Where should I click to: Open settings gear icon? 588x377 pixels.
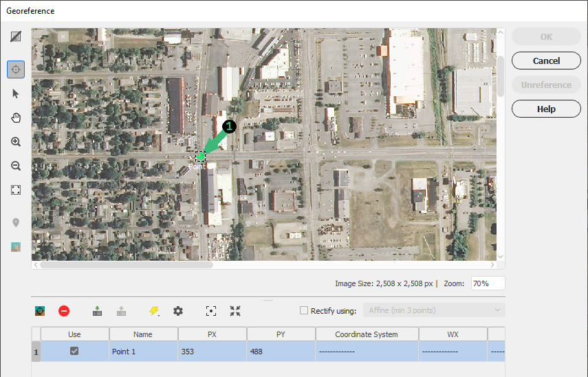pyautogui.click(x=178, y=311)
